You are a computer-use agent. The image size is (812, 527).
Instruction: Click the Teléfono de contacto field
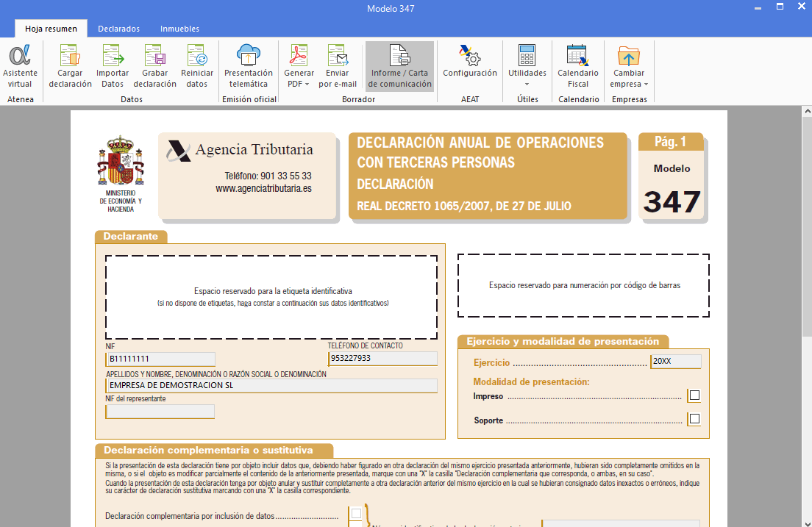click(382, 358)
